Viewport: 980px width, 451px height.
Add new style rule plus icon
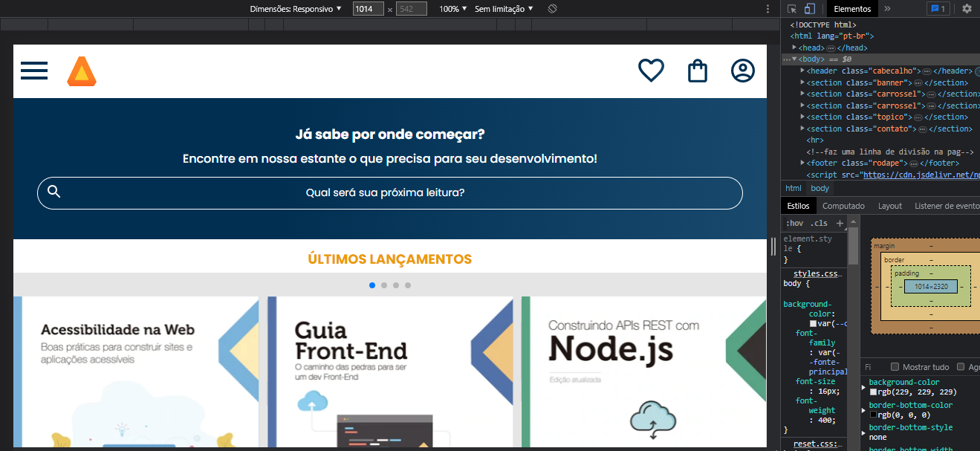[x=840, y=223]
